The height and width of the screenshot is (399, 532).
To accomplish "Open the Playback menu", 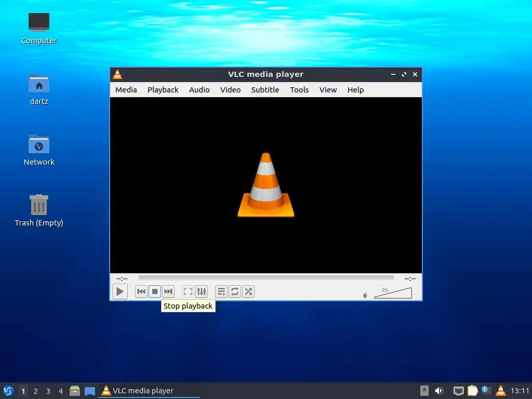I will pyautogui.click(x=163, y=90).
